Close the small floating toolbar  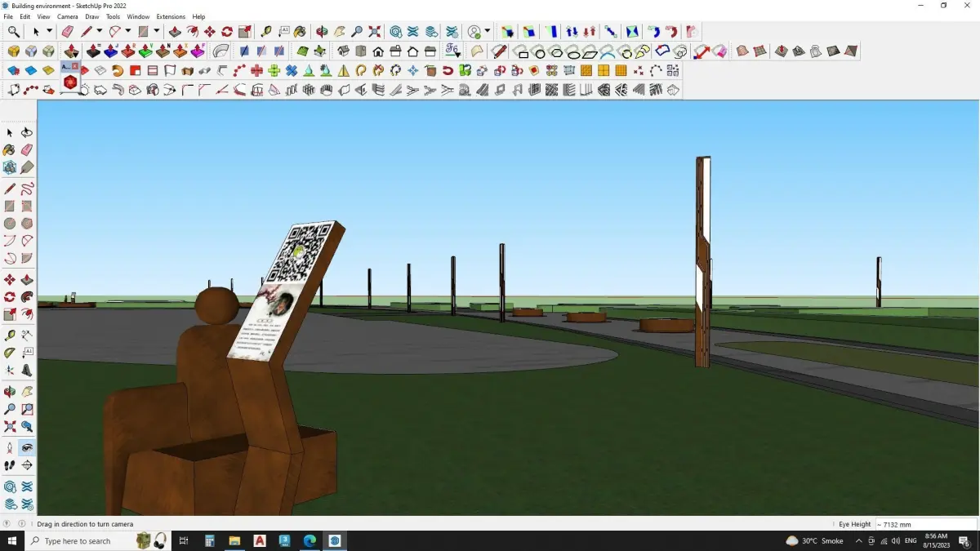[76, 65]
